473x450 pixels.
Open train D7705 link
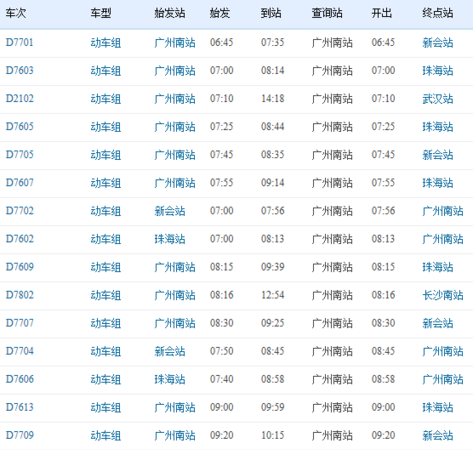20,155
